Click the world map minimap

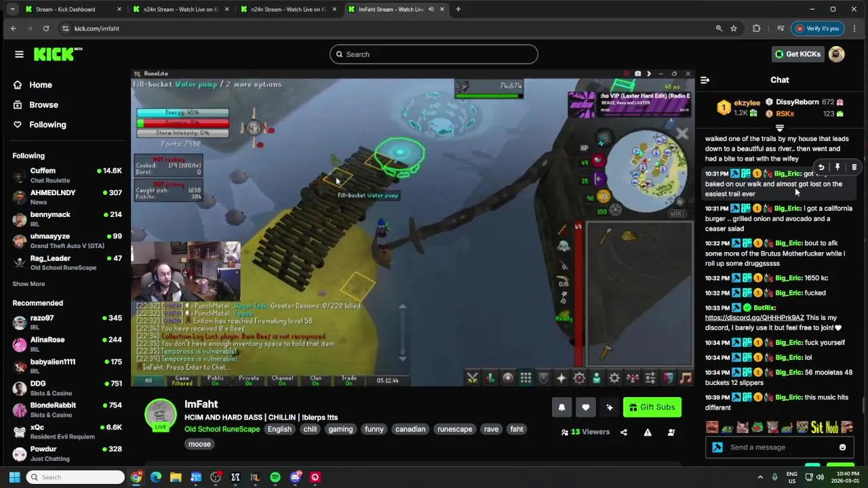pyautogui.click(x=646, y=169)
